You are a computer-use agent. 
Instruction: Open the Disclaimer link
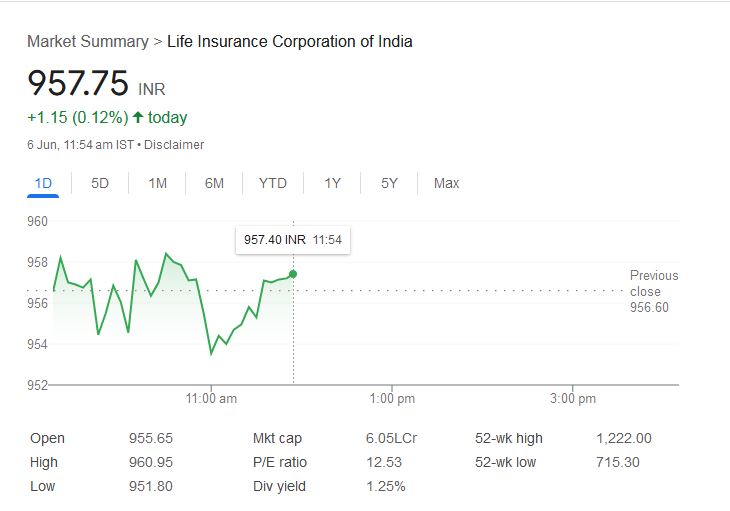[174, 145]
